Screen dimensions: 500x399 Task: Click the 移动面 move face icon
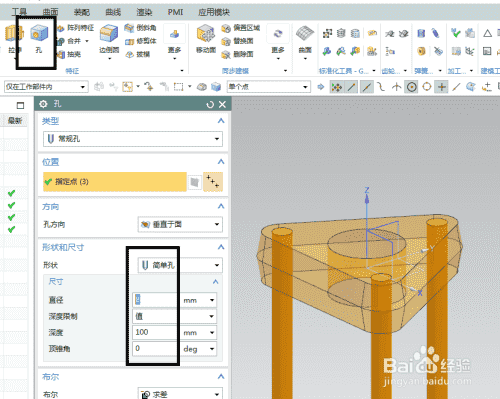pyautogui.click(x=206, y=34)
